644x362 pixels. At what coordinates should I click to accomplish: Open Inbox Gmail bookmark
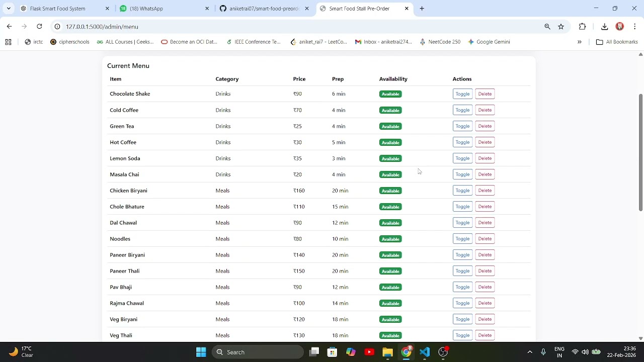click(383, 42)
